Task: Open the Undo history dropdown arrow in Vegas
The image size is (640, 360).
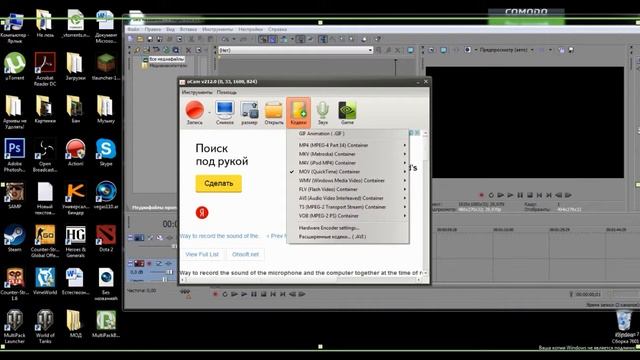Action: (234, 39)
